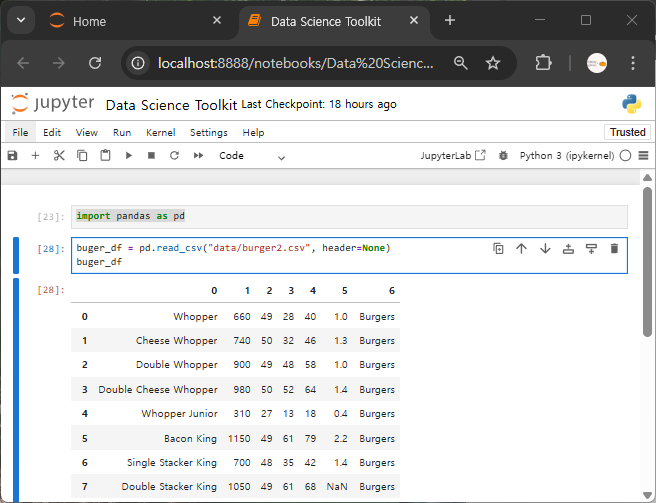This screenshot has width=656, height=503.
Task: Insert a cell below active cell icon
Action: [x=591, y=249]
